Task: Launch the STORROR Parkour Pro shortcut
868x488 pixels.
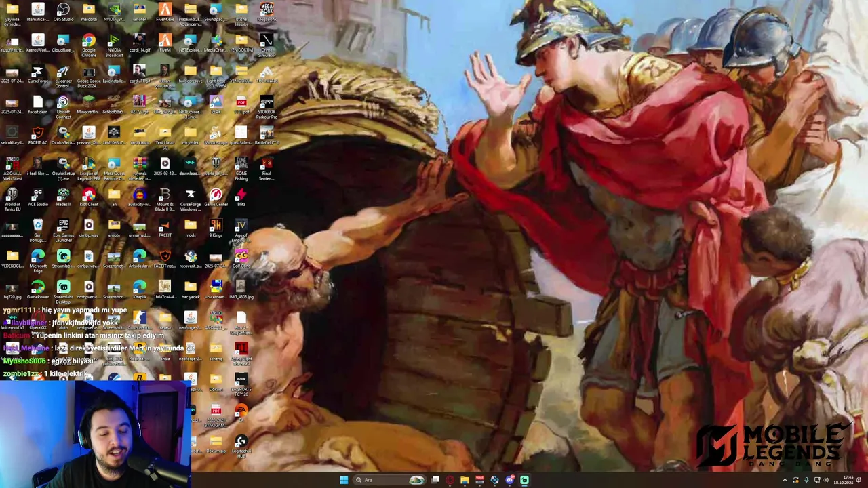Action: point(267,108)
